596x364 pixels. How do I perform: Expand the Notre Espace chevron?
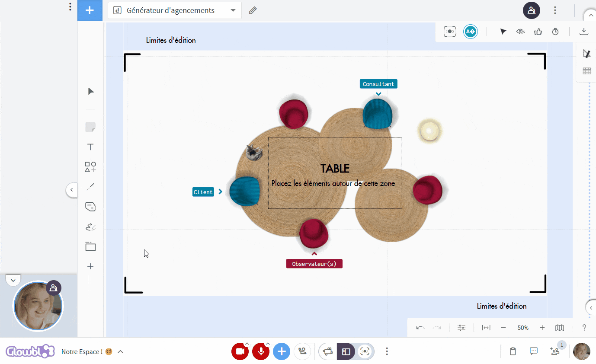pyautogui.click(x=121, y=351)
